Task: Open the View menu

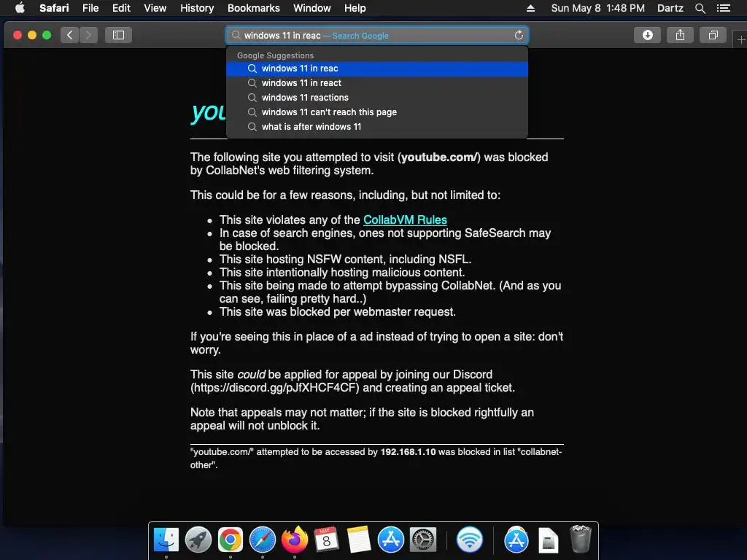Action: [155, 8]
